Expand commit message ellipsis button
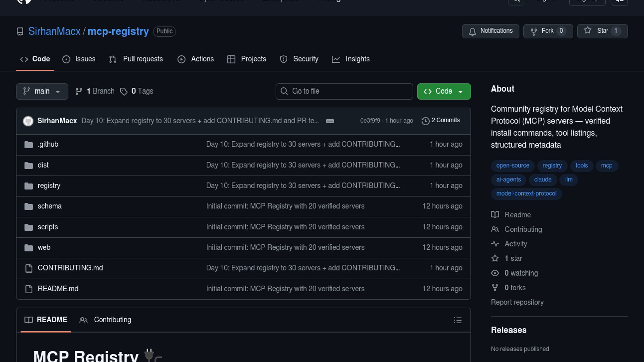 point(330,121)
